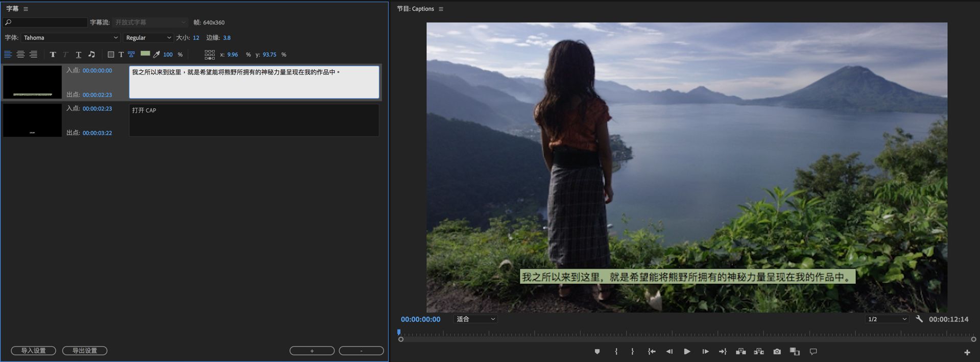Change the font size value 12

[196, 38]
